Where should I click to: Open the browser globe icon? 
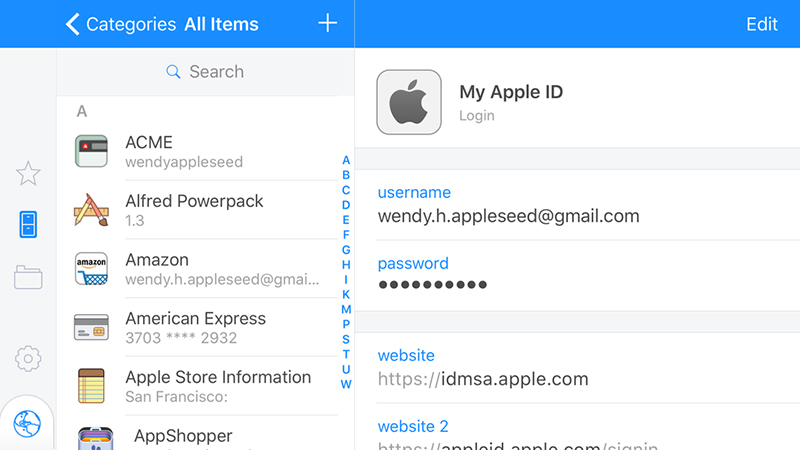click(27, 423)
